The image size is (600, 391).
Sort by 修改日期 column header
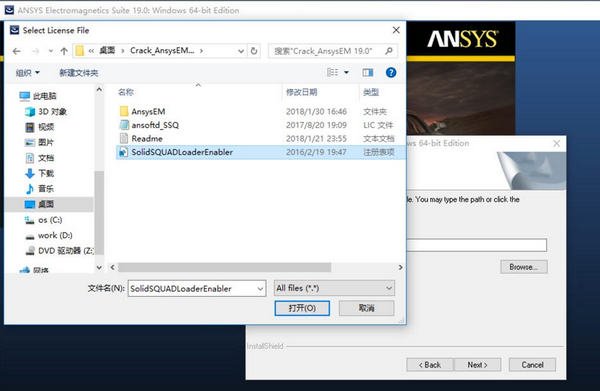(302, 92)
